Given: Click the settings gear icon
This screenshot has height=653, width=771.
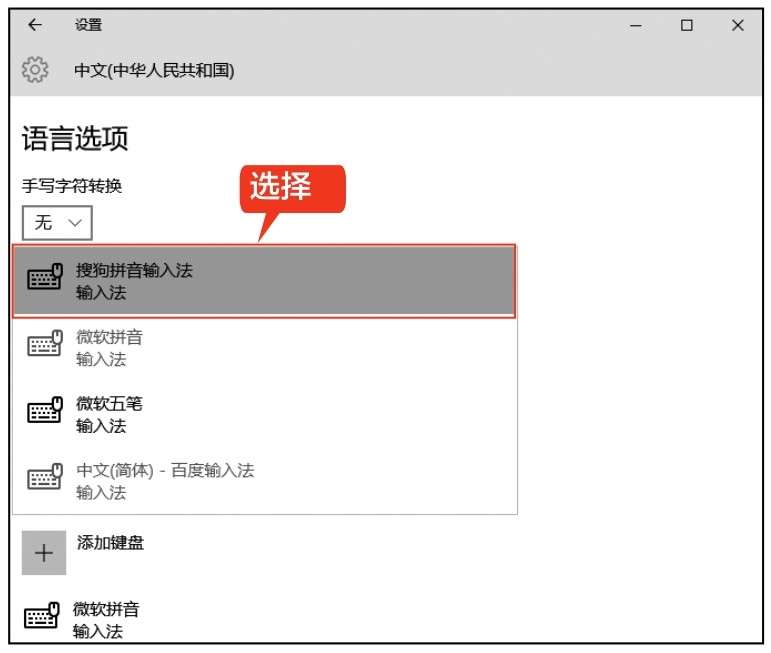Looking at the screenshot, I should 35,70.
